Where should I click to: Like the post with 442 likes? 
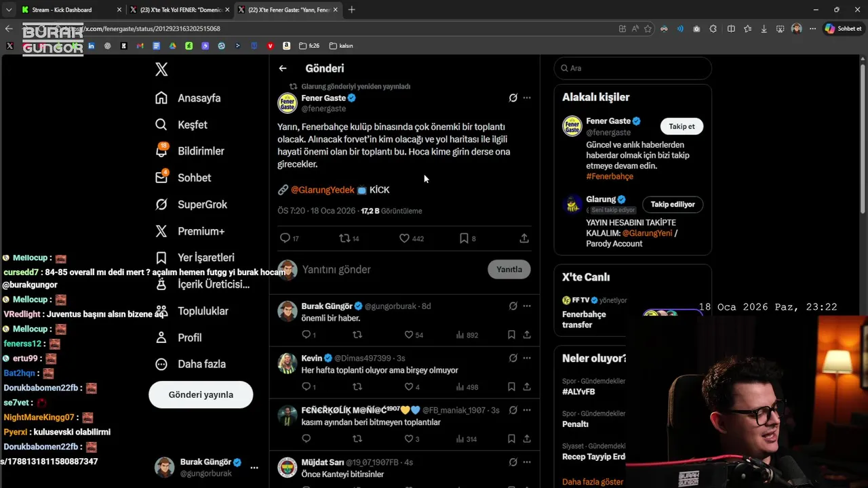404,238
